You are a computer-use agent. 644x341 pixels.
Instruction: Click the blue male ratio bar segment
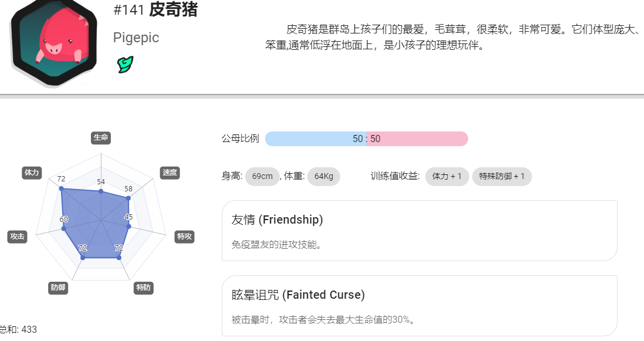click(316, 139)
